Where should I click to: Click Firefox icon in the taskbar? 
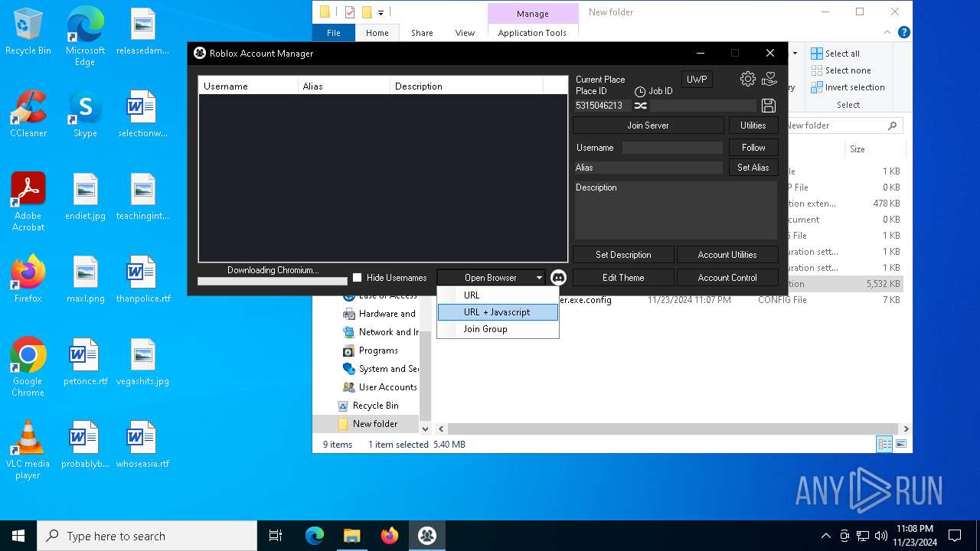pos(390,536)
